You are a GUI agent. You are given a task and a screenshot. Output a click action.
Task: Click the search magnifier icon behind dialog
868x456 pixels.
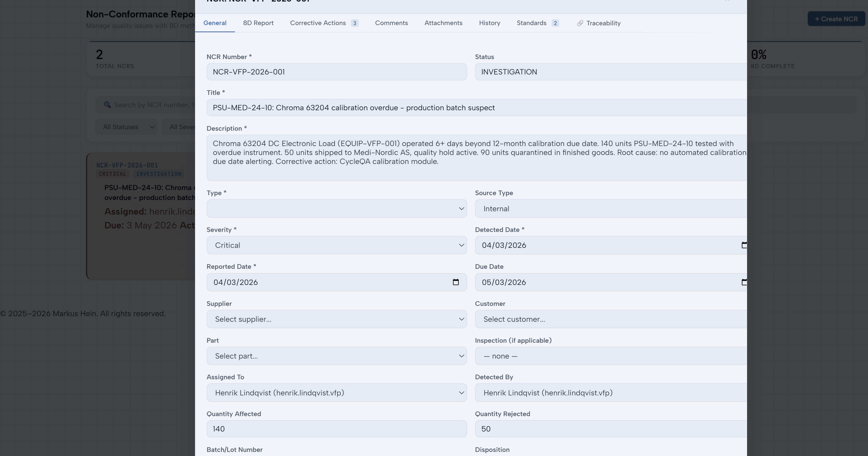tap(107, 105)
